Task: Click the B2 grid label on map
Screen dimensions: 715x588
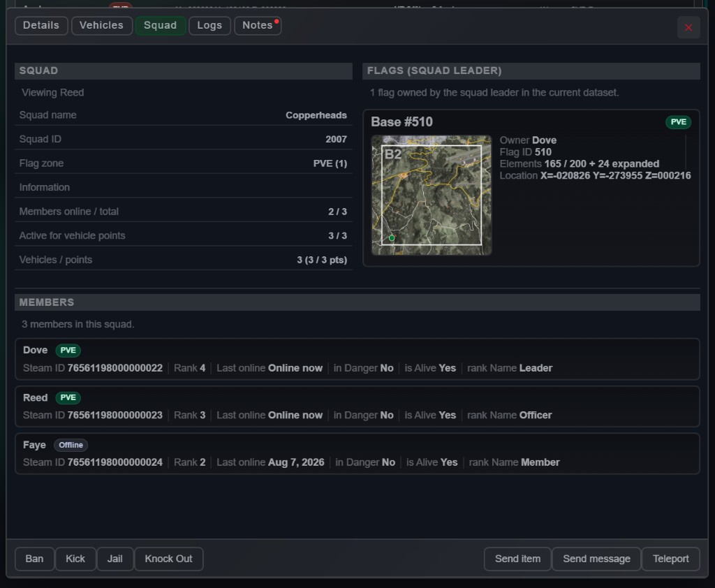Action: click(392, 154)
